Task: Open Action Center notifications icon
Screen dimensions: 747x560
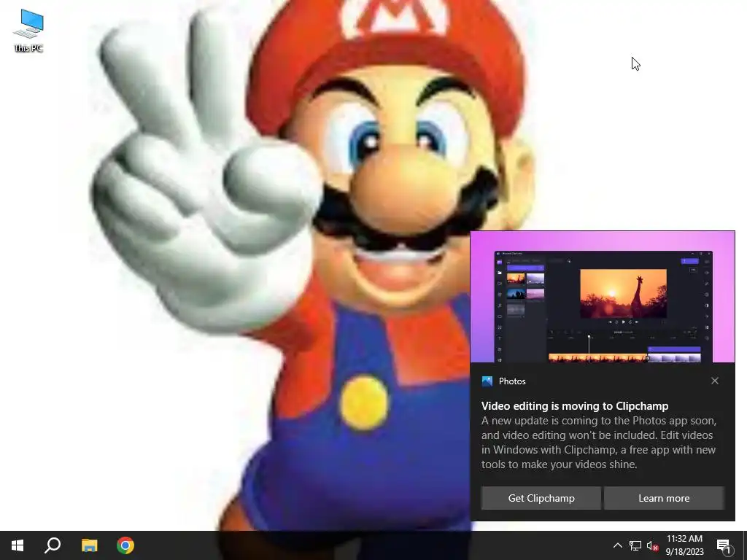Action: pos(724,545)
